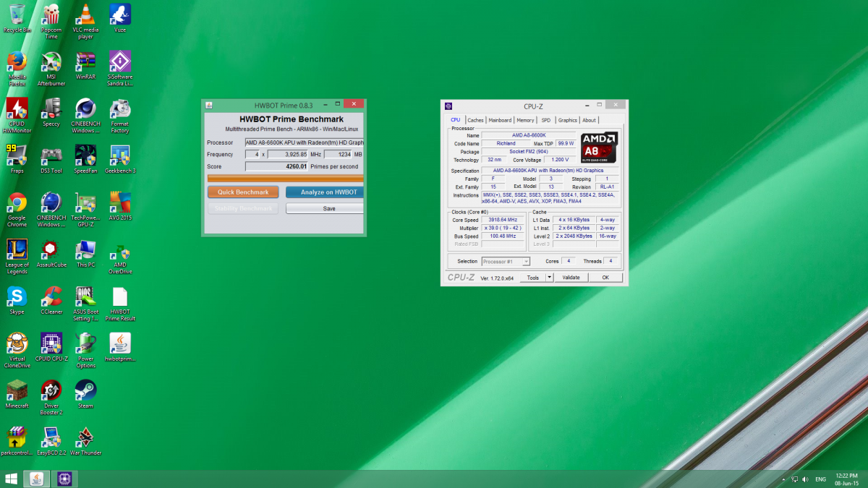Viewport: 868px width, 488px height.
Task: Open League of Legends shortcut
Action: coord(17,257)
